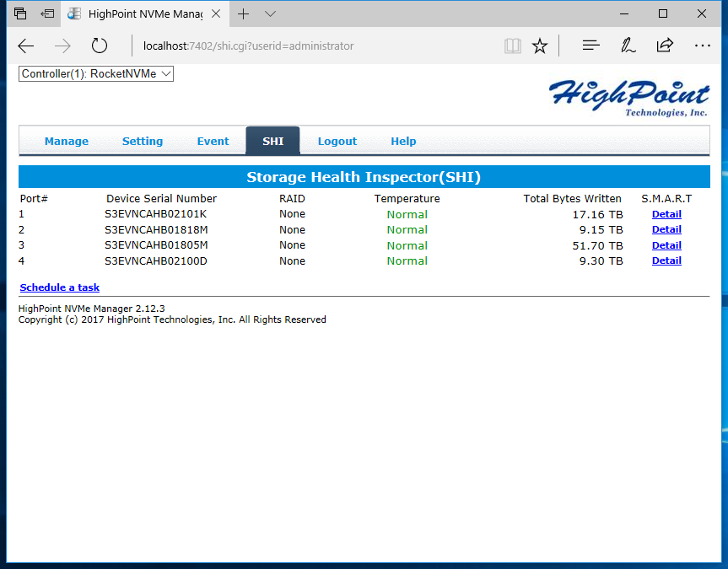Open the S.M.A.R.T Detail link for port 1
This screenshot has height=569, width=728.
(666, 214)
